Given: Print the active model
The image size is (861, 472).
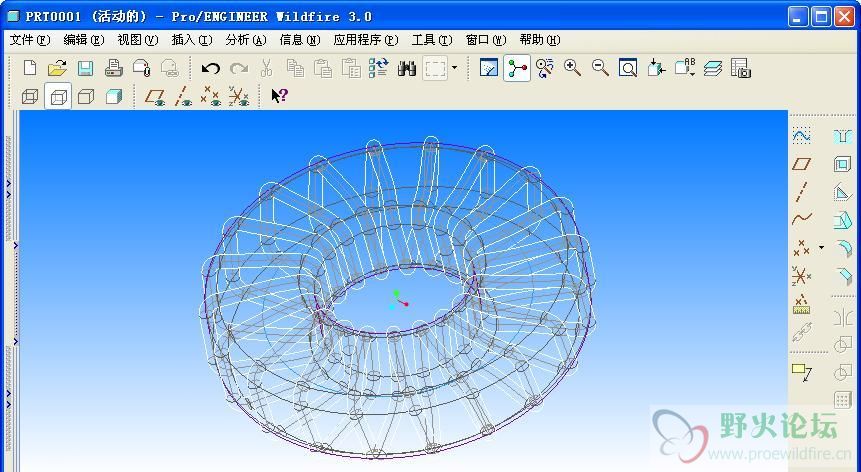Looking at the screenshot, I should click(x=113, y=68).
